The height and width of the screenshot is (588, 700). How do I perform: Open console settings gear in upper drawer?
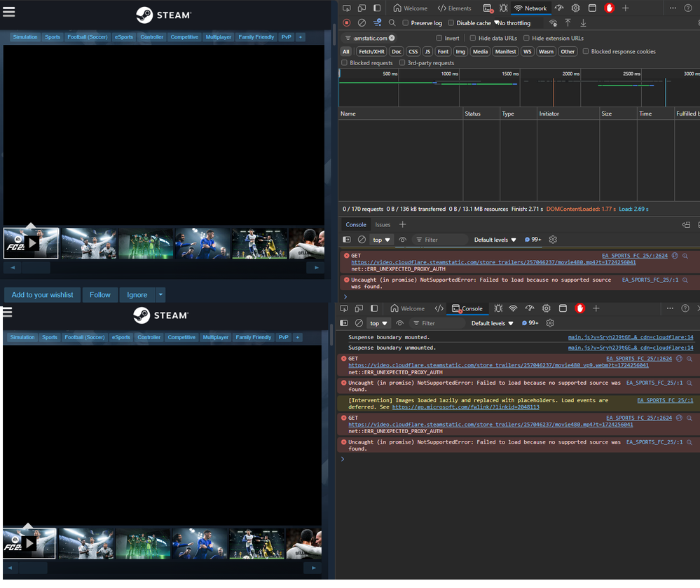[553, 240]
